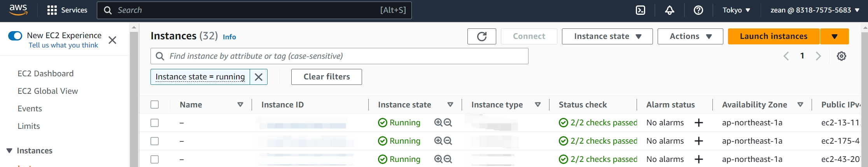Click the sidebar scrollbar up arrow

coord(134,28)
